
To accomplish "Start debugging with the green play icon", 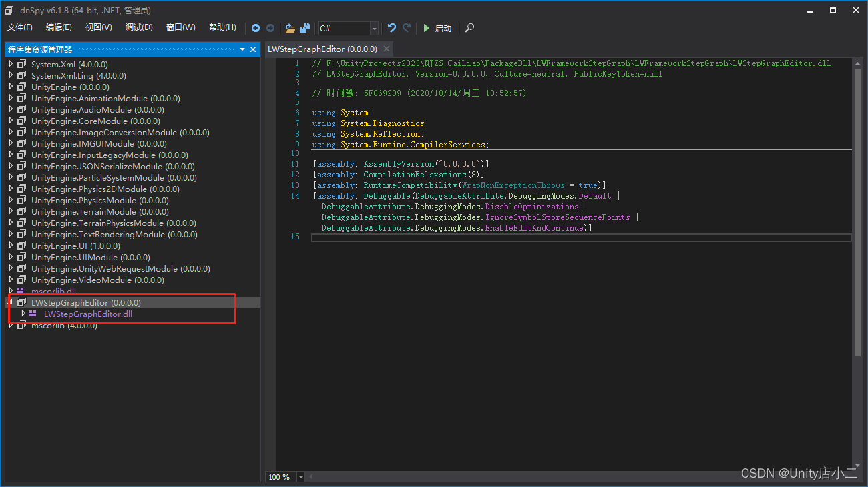I will coord(427,28).
